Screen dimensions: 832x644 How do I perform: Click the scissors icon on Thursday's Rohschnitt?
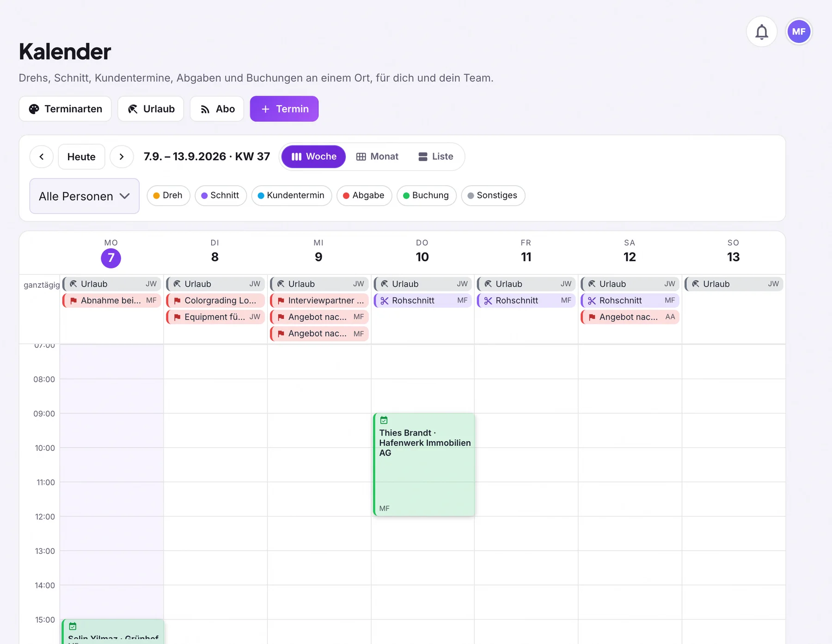(385, 301)
